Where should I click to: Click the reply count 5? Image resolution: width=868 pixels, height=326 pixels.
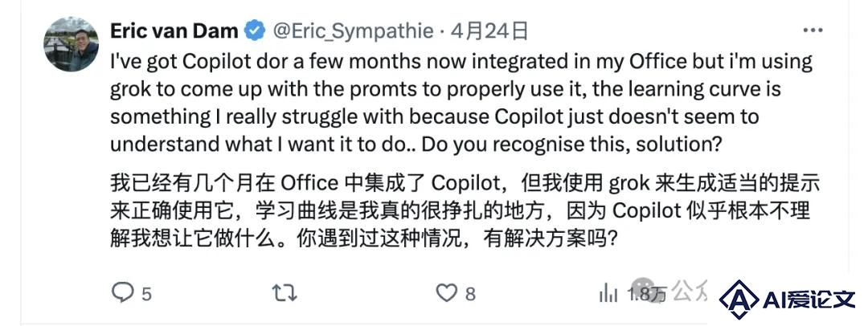pos(146,294)
